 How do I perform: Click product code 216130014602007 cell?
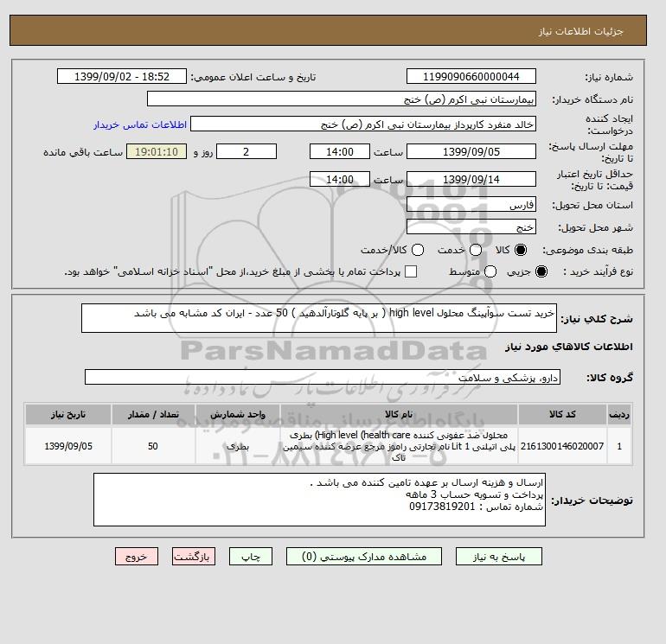[x=562, y=446]
